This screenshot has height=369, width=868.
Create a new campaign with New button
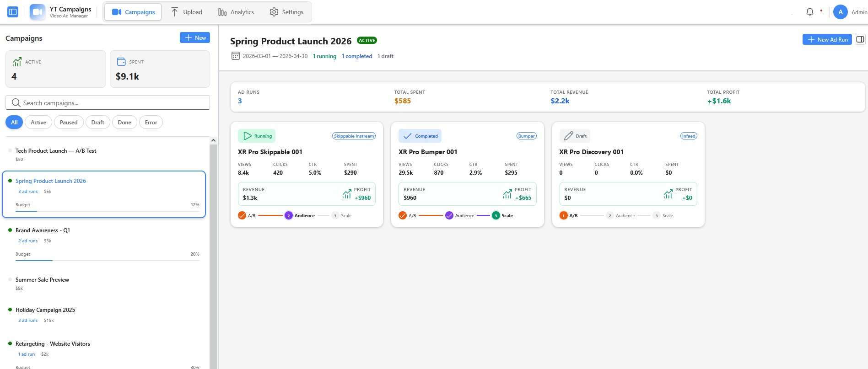click(195, 37)
